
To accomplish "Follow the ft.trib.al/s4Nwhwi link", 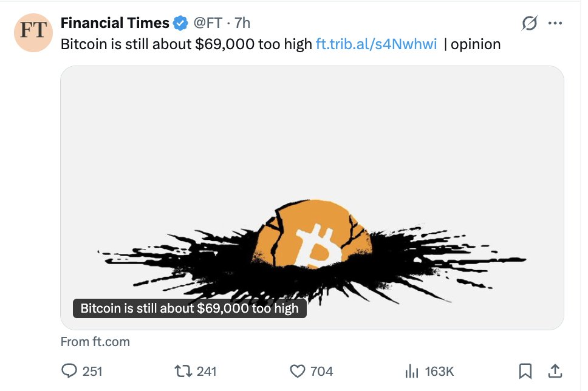I will [x=376, y=44].
